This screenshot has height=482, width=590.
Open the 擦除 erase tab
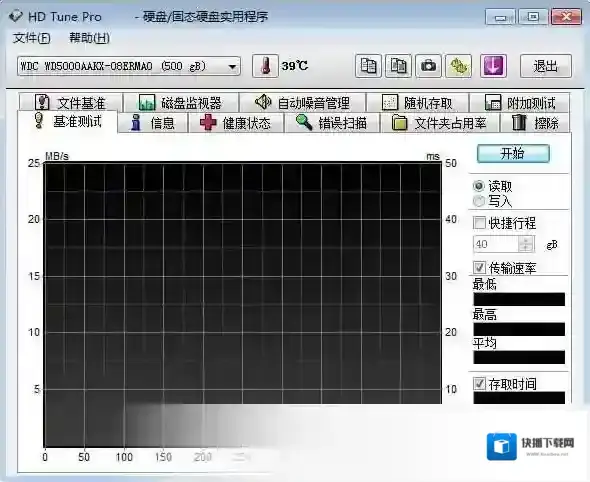(x=535, y=123)
